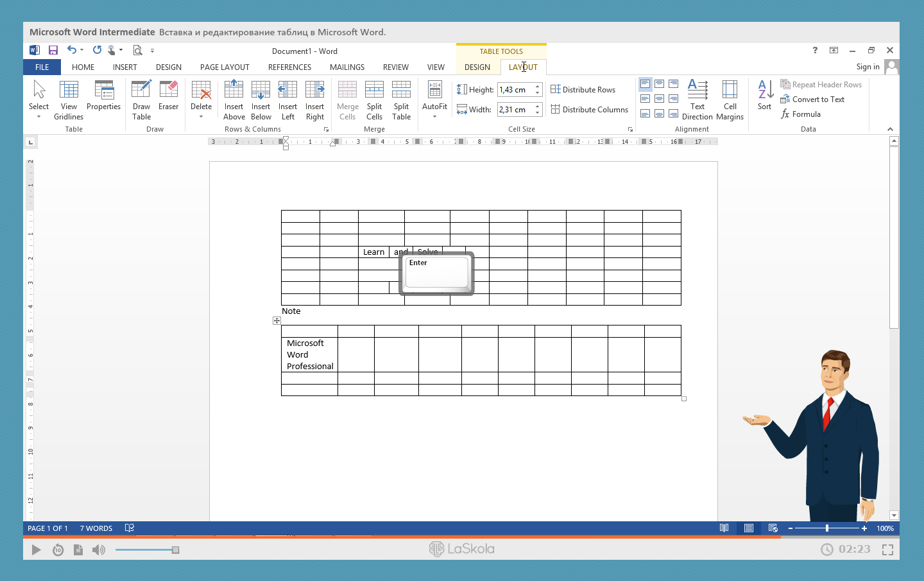The height and width of the screenshot is (581, 924).
Task: Switch to the INSERT ribbon tab
Action: click(124, 67)
